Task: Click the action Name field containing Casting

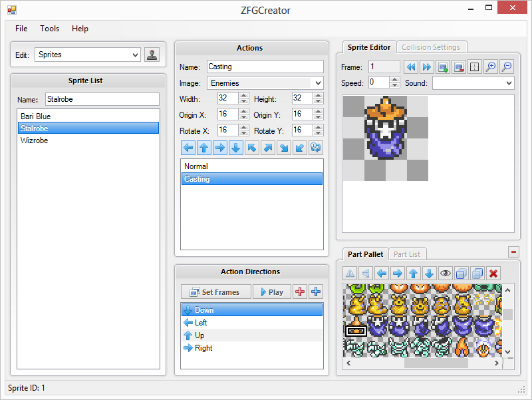Action: [265, 67]
